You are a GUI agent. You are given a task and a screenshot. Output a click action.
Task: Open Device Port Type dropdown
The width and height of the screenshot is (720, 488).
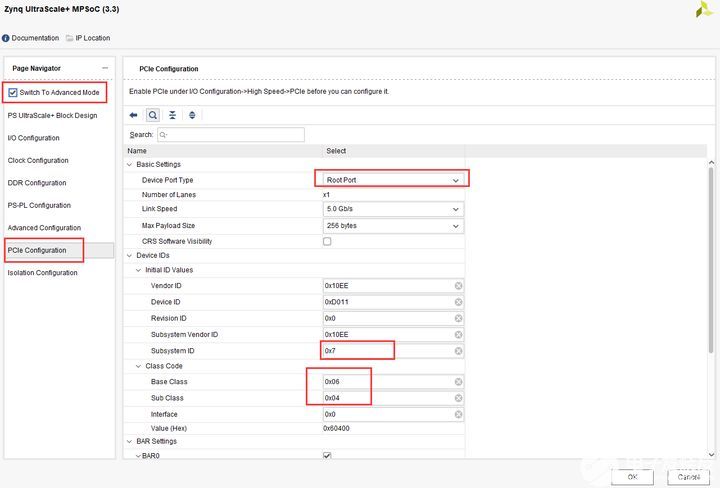393,180
